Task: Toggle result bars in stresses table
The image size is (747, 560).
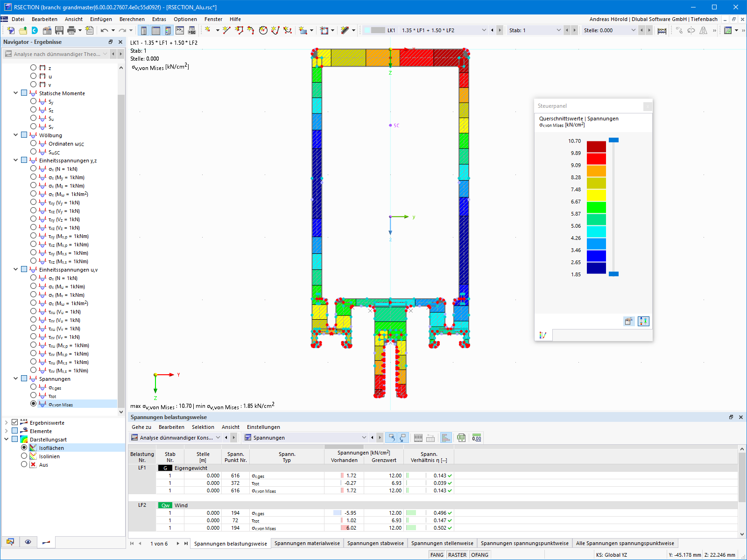Action: click(446, 438)
